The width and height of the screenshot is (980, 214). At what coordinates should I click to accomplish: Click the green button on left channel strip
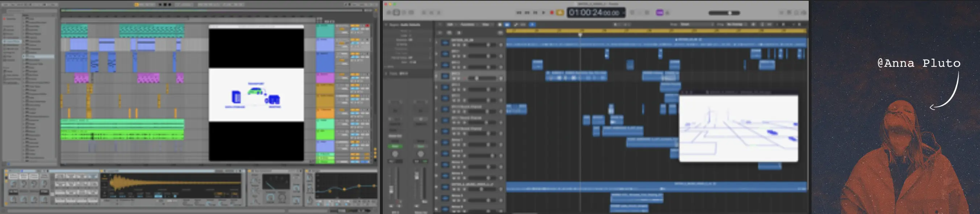tap(395, 146)
